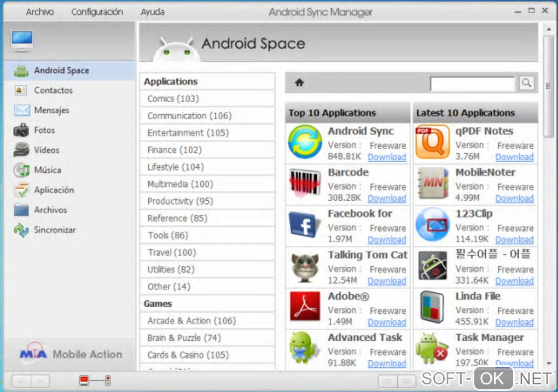Click the vertical scrollbar down arrow
Viewport: 558px width, 392px height.
[x=549, y=363]
